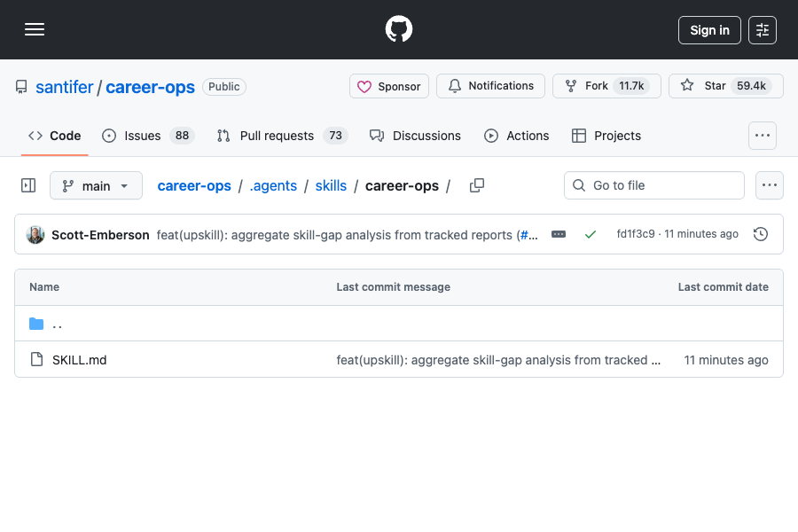This screenshot has height=532, width=798.
Task: Open commit fd1f3c9 hash link
Action: [x=635, y=234]
